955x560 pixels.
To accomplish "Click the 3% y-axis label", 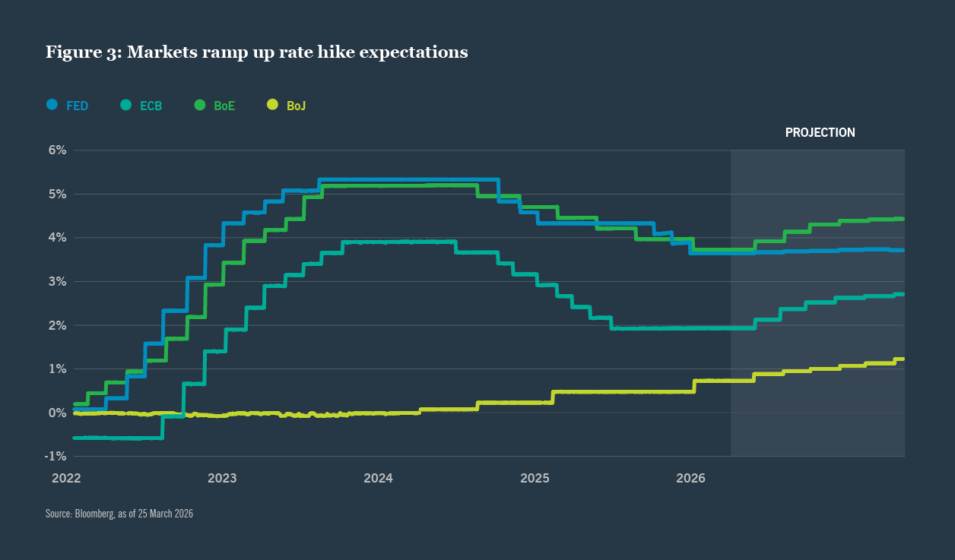I will (58, 282).
